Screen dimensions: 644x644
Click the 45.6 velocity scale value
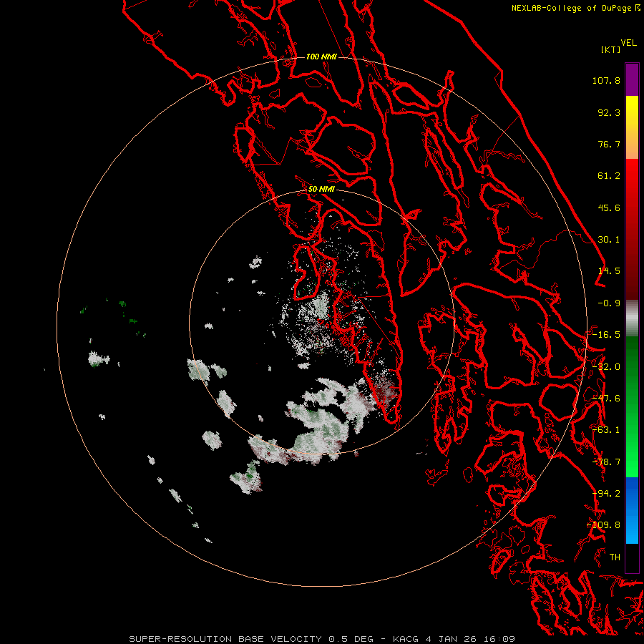609,208
